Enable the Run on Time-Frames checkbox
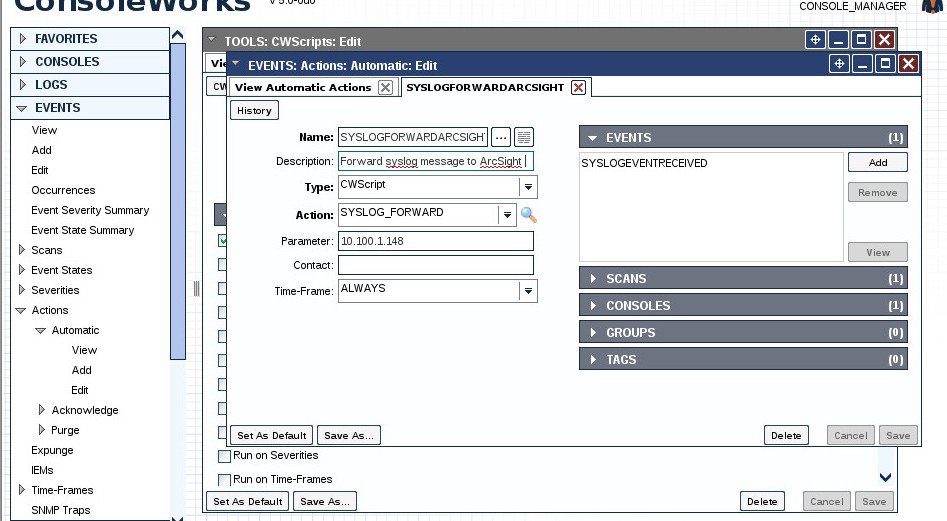 (224, 480)
